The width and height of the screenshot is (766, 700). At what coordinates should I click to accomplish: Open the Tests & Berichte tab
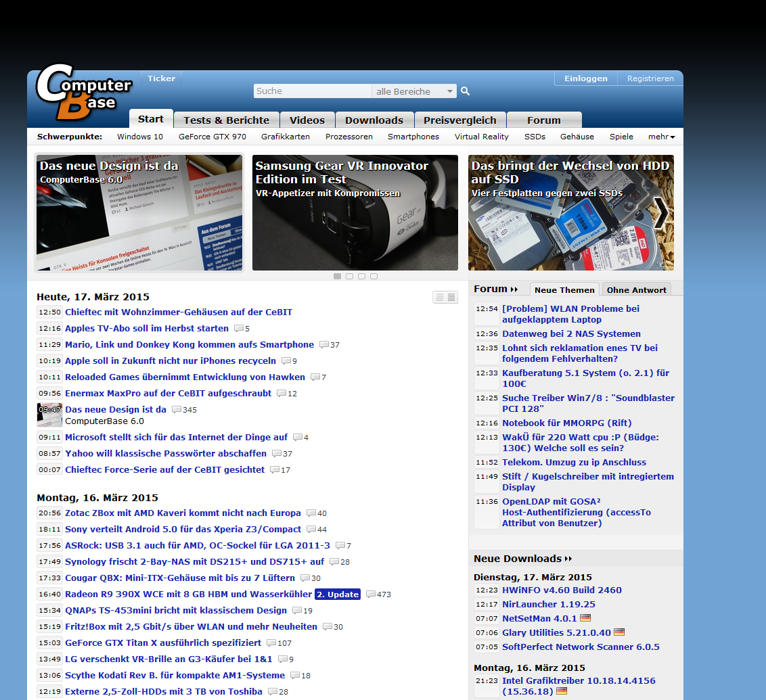pos(226,120)
